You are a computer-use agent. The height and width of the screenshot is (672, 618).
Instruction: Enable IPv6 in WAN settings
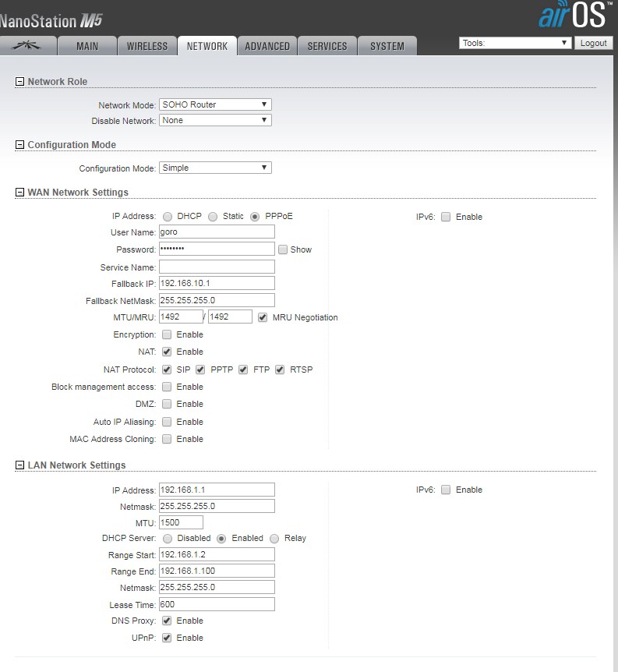[446, 217]
